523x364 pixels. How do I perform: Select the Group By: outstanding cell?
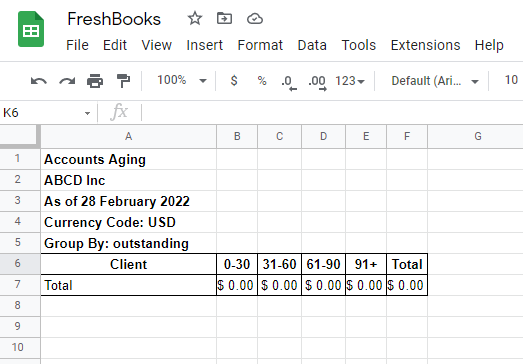pyautogui.click(x=128, y=243)
